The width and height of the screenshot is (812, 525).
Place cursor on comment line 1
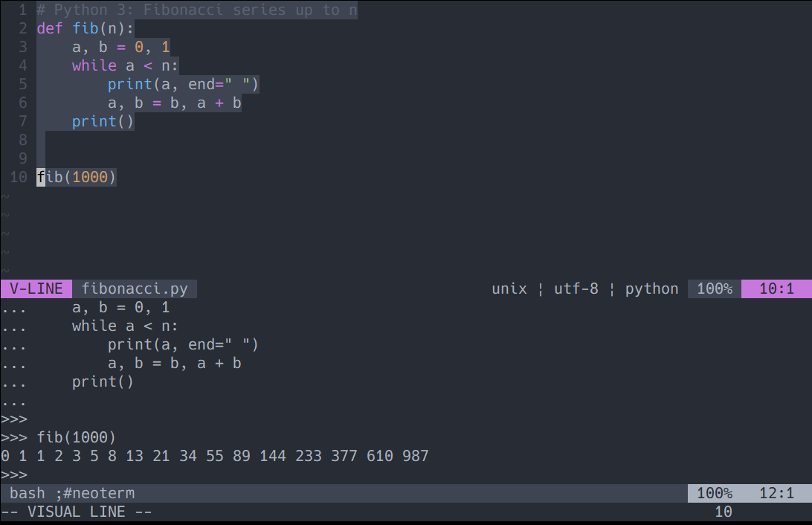click(197, 10)
